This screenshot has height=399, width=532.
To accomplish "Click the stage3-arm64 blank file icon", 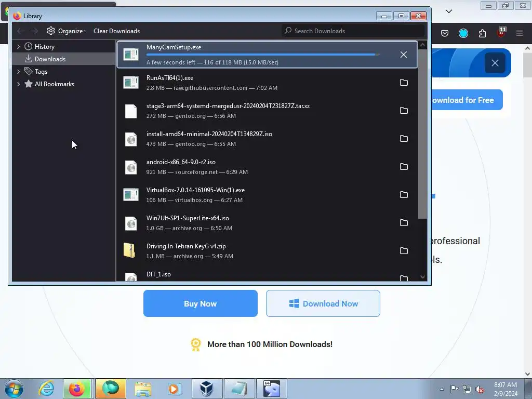I will 131,111.
